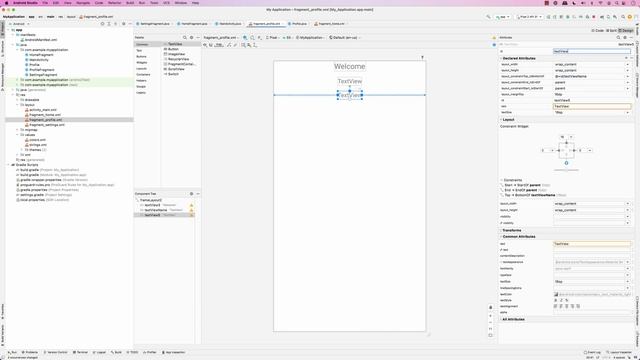
Task: Expand the All Attributes section
Action: click(501, 319)
